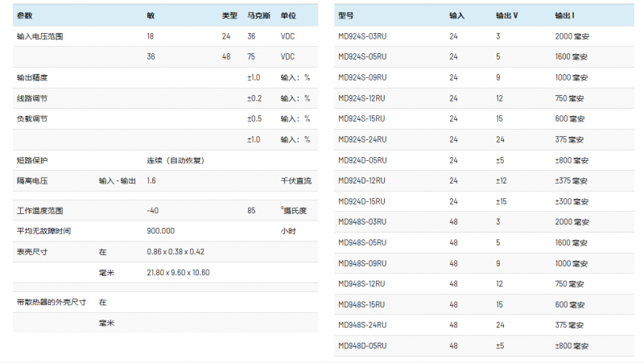Click the 连续（自动恢复）value
Image resolution: width=644 pixels, height=363 pixels.
(175, 160)
